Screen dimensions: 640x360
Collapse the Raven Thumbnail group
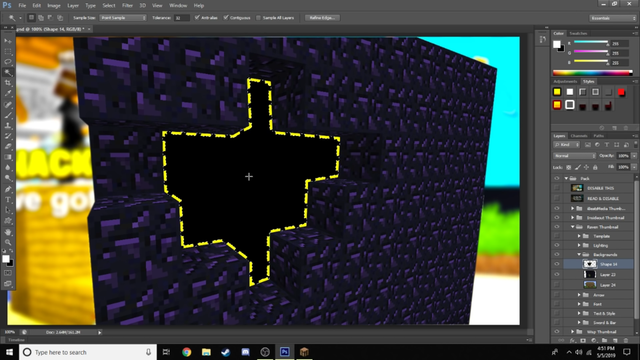click(573, 227)
